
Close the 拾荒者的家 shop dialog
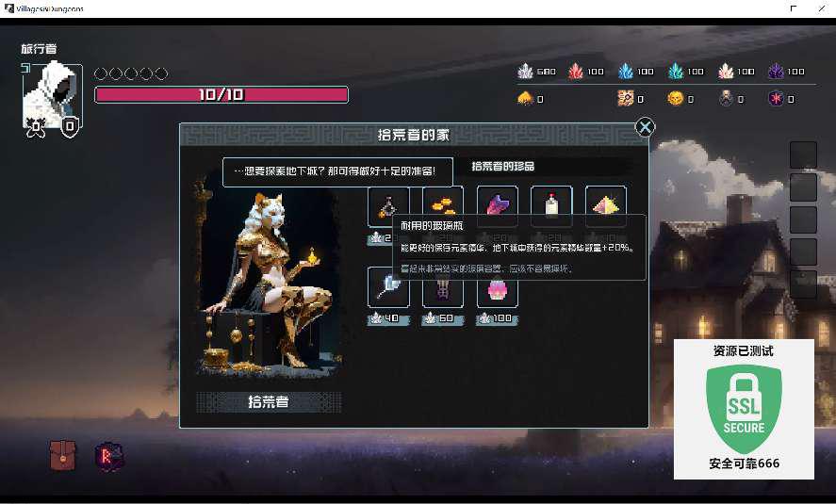point(645,127)
